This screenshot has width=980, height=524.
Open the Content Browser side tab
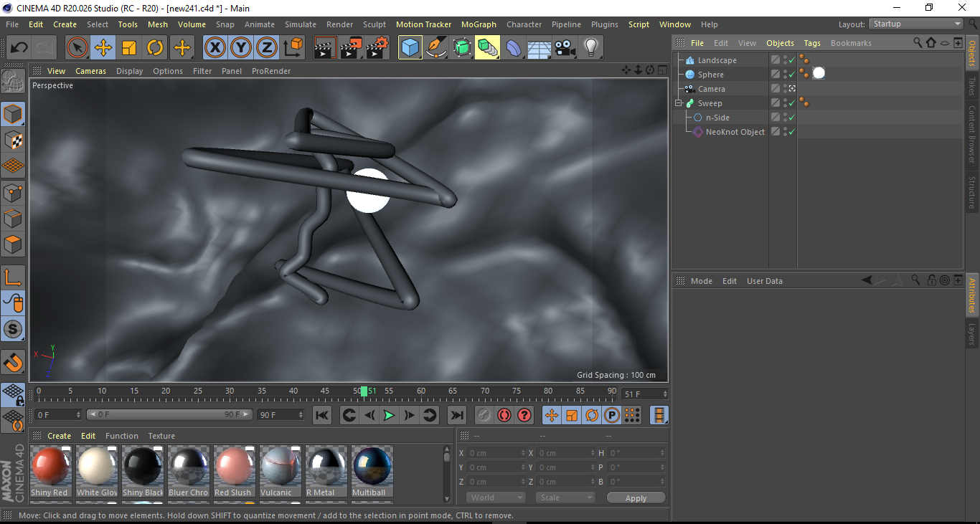(972, 135)
